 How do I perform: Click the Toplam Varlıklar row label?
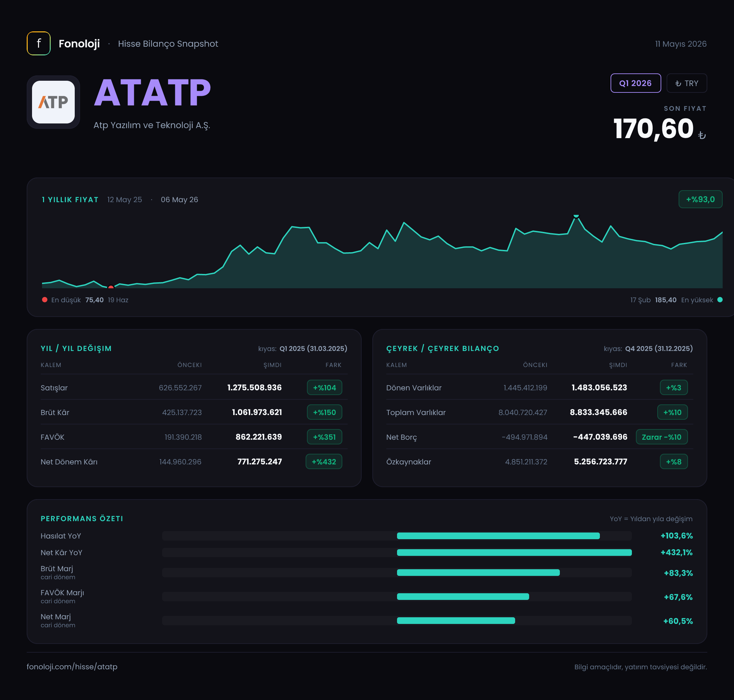pyautogui.click(x=416, y=412)
